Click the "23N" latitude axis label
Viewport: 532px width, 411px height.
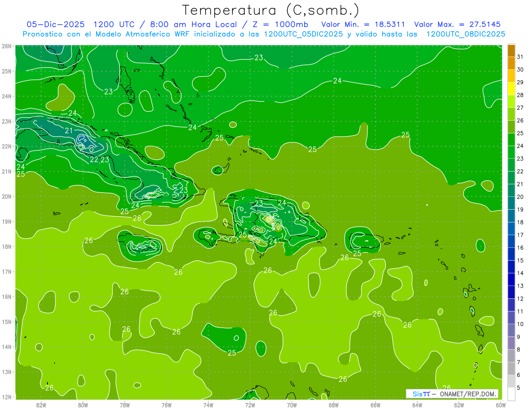pyautogui.click(x=6, y=121)
